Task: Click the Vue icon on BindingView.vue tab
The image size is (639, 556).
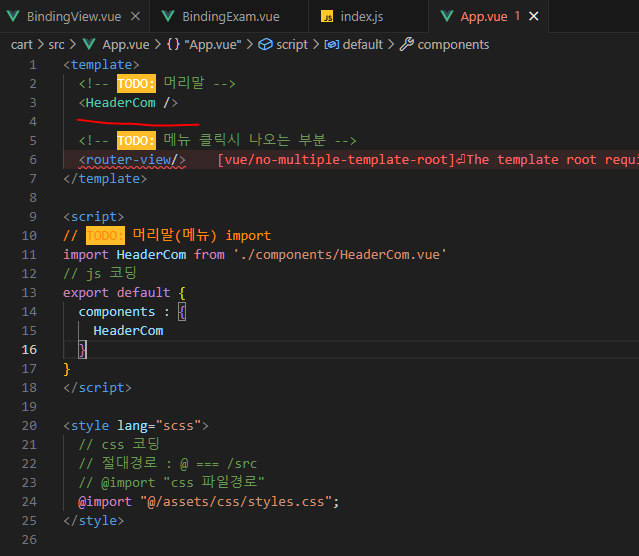Action: coord(13,16)
